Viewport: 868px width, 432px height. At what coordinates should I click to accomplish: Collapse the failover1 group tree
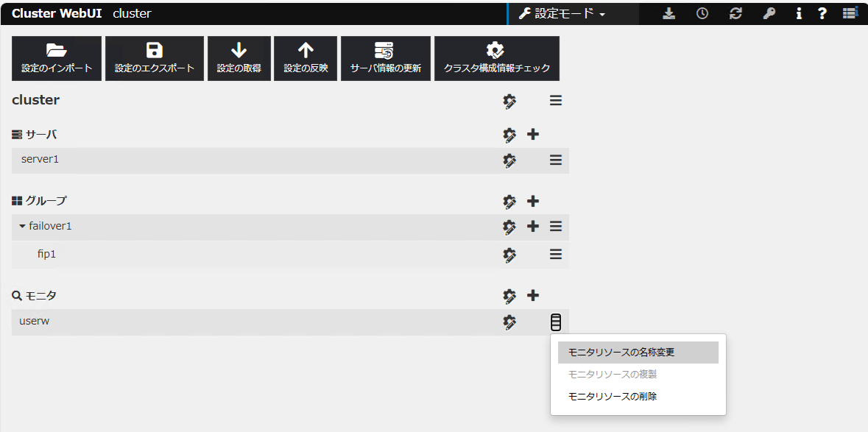click(22, 227)
